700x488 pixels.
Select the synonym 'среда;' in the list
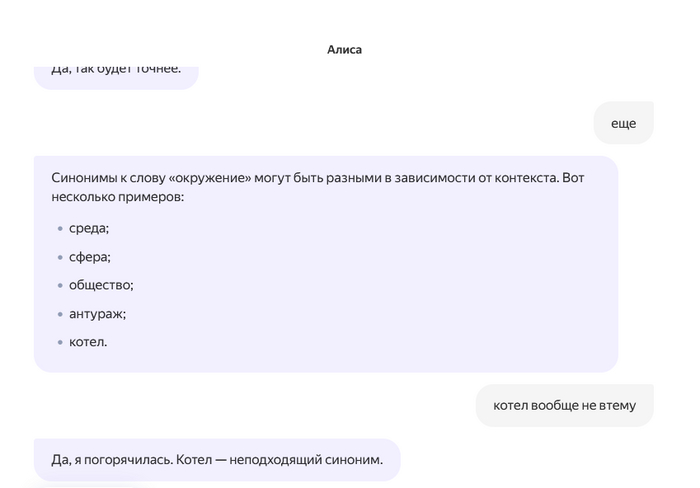(89, 228)
